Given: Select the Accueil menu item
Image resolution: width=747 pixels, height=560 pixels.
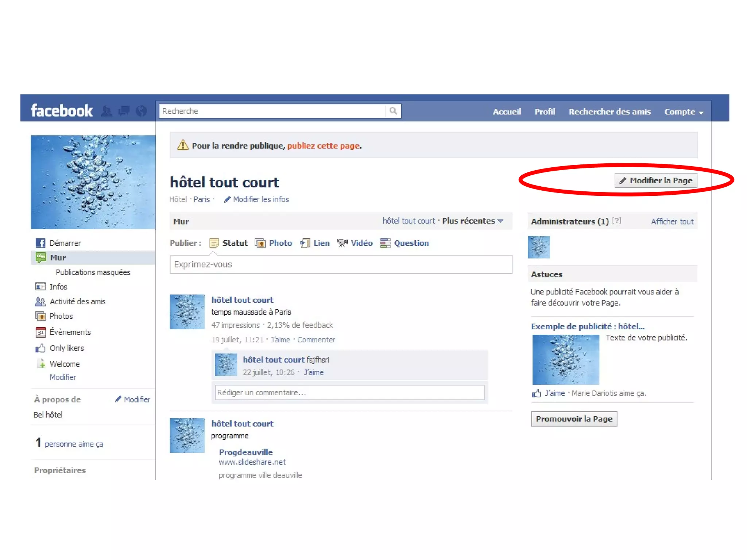Looking at the screenshot, I should click(x=507, y=112).
